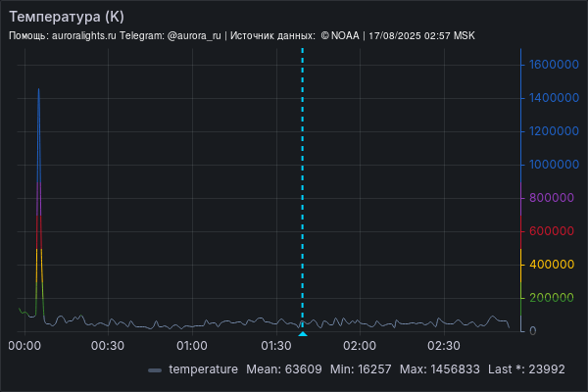Click the 1600000 y-axis label

point(554,65)
